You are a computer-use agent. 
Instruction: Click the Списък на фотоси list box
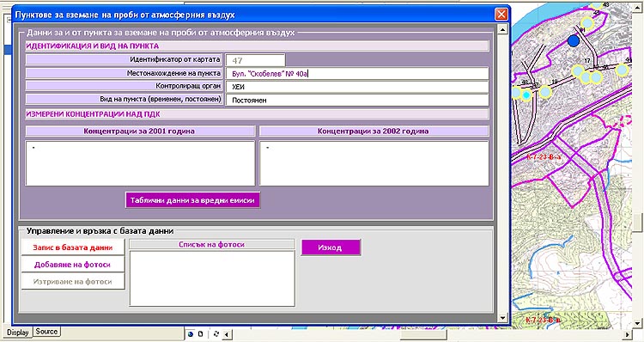[212, 278]
